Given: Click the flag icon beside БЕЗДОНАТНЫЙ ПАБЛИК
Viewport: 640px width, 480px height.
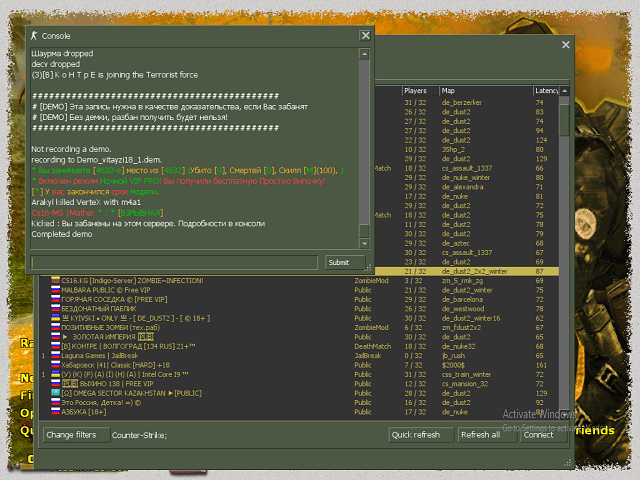Looking at the screenshot, I should point(56,309).
